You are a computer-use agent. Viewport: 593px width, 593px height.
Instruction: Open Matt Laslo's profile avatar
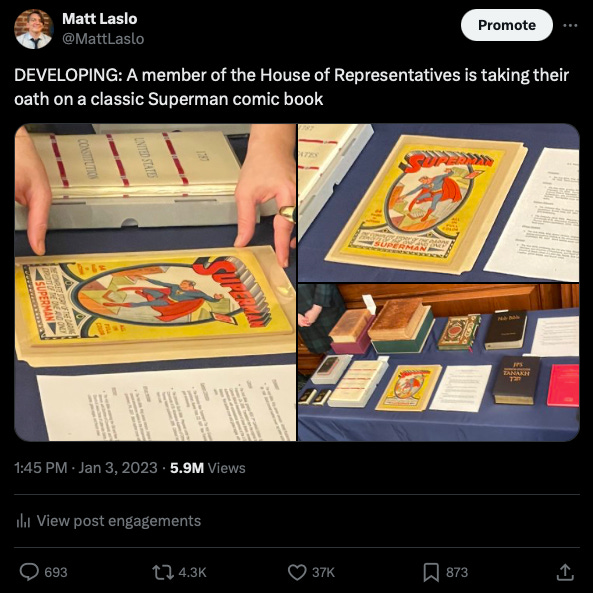(x=33, y=29)
